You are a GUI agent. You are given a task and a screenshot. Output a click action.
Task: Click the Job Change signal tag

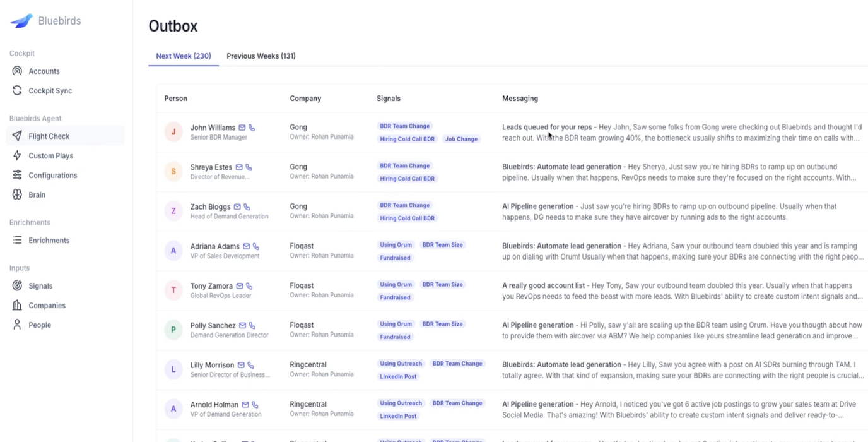tap(461, 139)
